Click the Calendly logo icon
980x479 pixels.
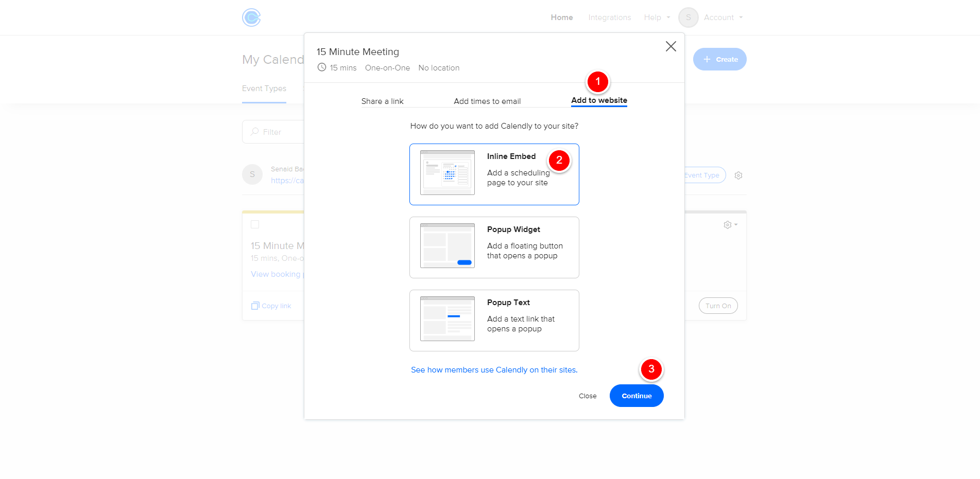(x=251, y=17)
